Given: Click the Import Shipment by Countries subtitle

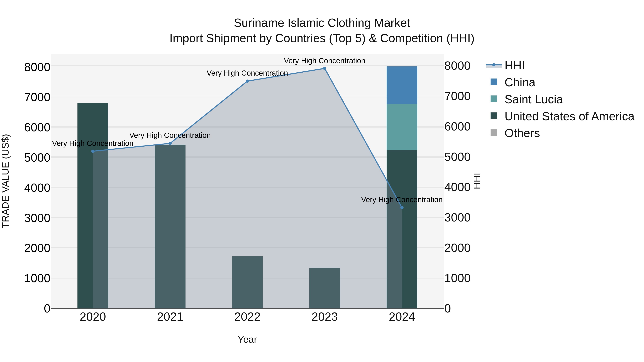Looking at the screenshot, I should pos(322,38).
